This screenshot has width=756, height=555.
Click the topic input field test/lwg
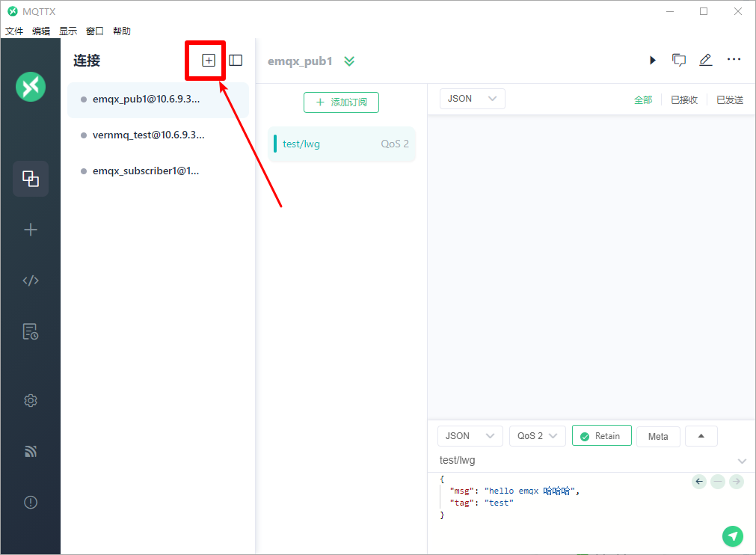pyautogui.click(x=586, y=461)
